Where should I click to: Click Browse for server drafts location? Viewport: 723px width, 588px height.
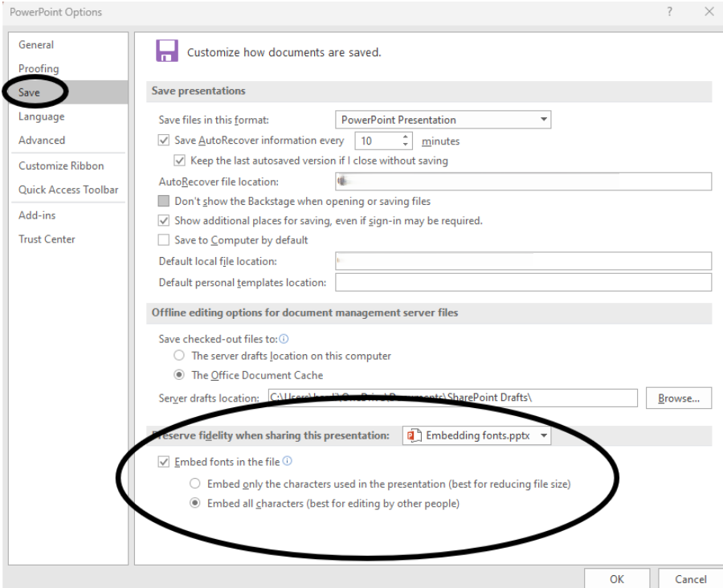(678, 398)
